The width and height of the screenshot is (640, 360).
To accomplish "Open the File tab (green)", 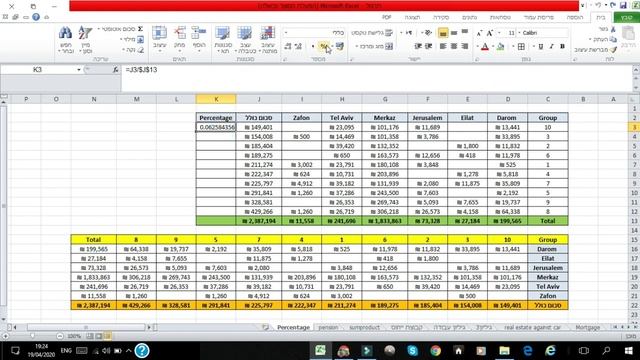I will [x=626, y=17].
